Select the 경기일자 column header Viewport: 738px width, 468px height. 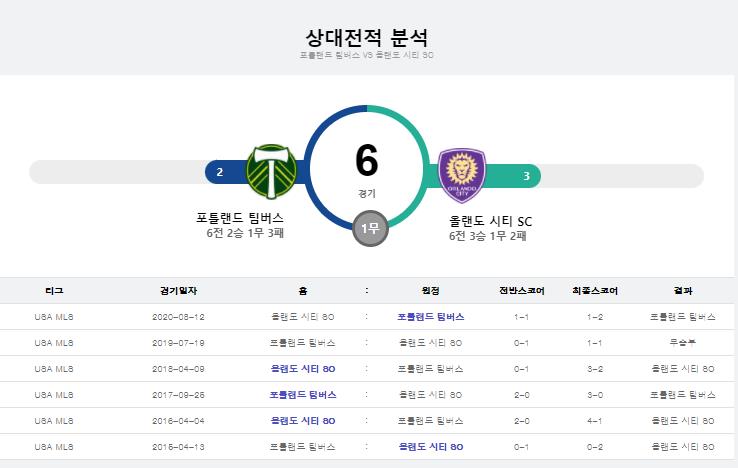click(x=178, y=290)
